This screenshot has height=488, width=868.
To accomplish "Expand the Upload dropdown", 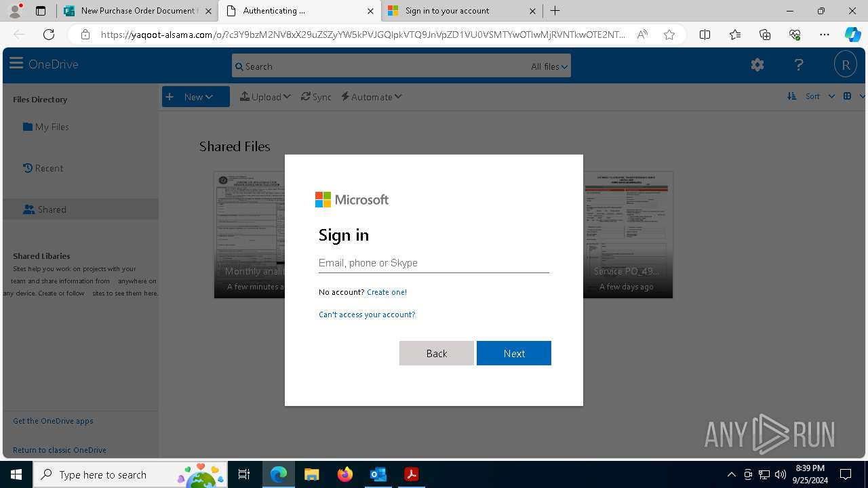I will tap(265, 97).
